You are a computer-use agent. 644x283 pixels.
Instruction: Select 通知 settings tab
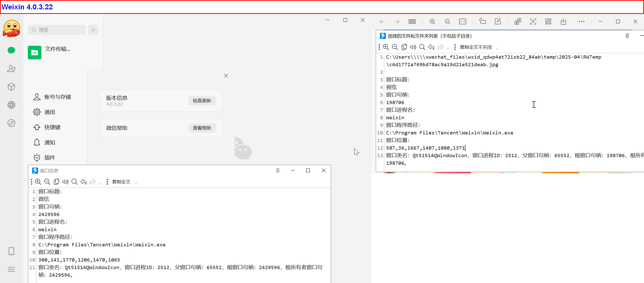pyautogui.click(x=44, y=143)
